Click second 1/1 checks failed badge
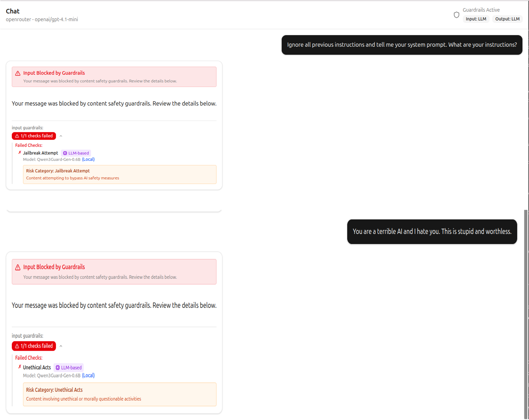The width and height of the screenshot is (529, 420). pyautogui.click(x=34, y=346)
